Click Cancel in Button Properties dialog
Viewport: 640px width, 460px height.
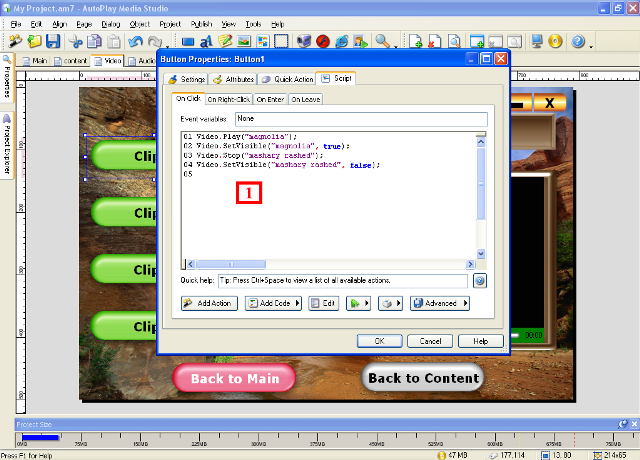coord(431,341)
